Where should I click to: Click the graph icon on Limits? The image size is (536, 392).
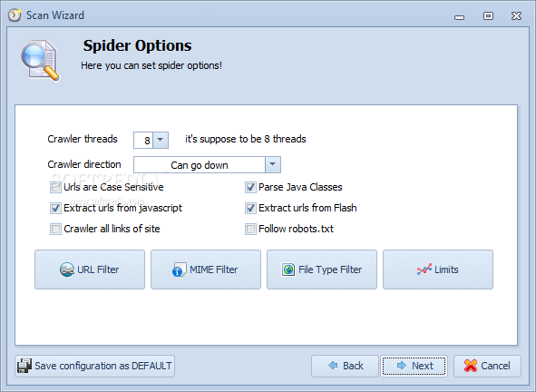point(424,269)
